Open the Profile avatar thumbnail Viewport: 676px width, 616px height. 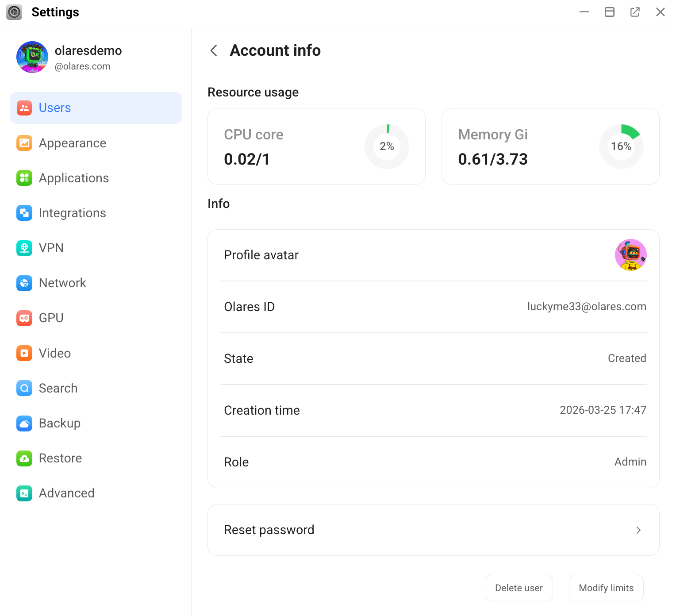click(630, 255)
